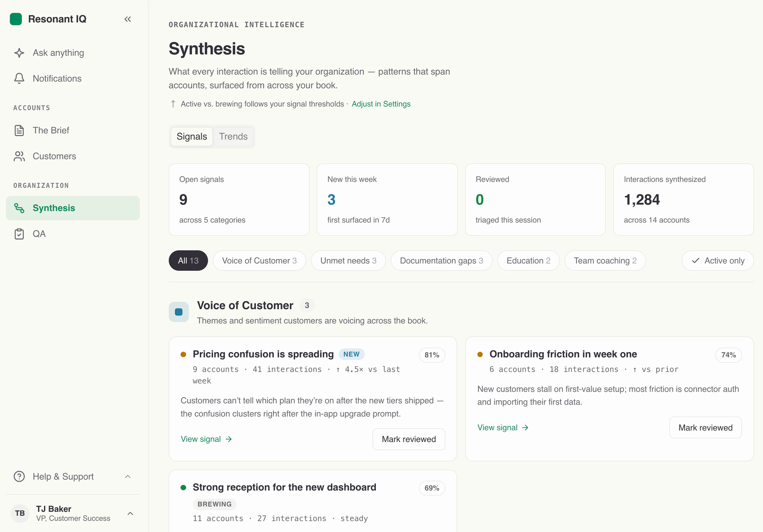
Task: Click the TB user avatar
Action: point(20,514)
